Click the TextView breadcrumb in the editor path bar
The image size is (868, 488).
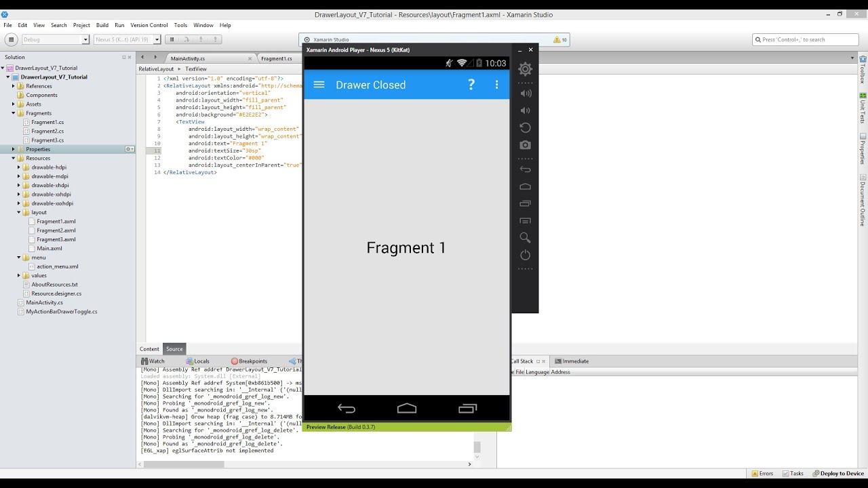196,69
